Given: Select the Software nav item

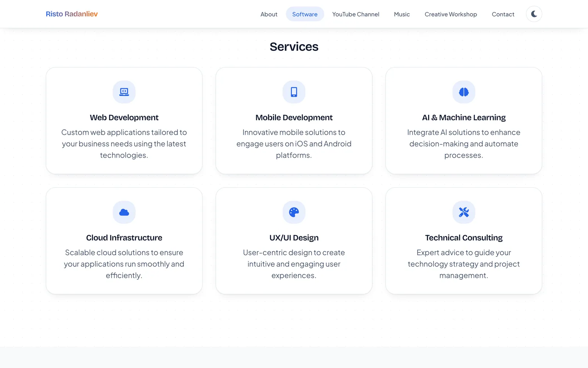Looking at the screenshot, I should point(305,14).
